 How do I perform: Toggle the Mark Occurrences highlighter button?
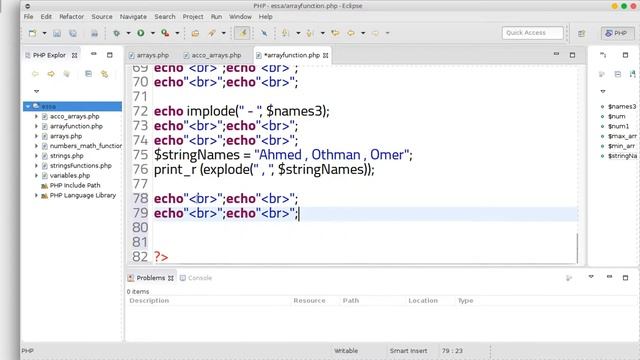pyautogui.click(x=242, y=33)
